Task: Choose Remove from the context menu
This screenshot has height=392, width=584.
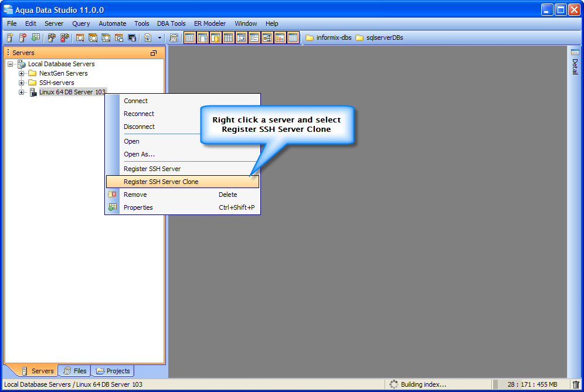Action: [182, 195]
